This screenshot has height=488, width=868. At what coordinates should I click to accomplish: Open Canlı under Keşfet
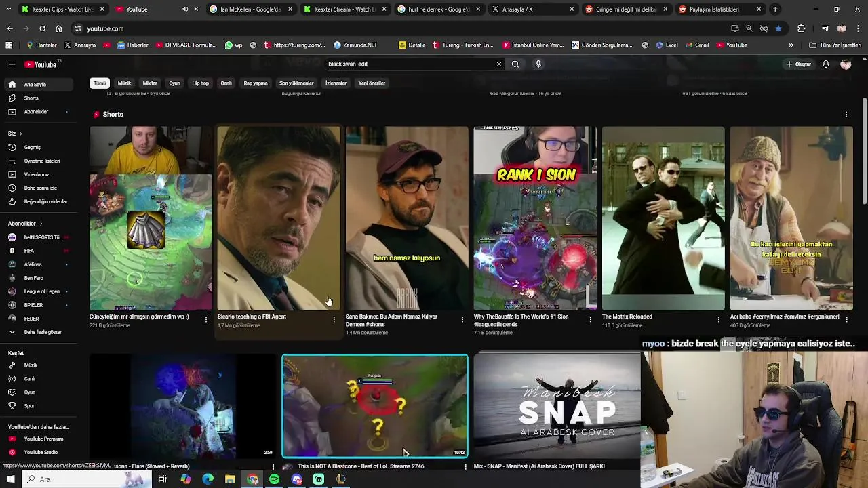tap(38, 379)
